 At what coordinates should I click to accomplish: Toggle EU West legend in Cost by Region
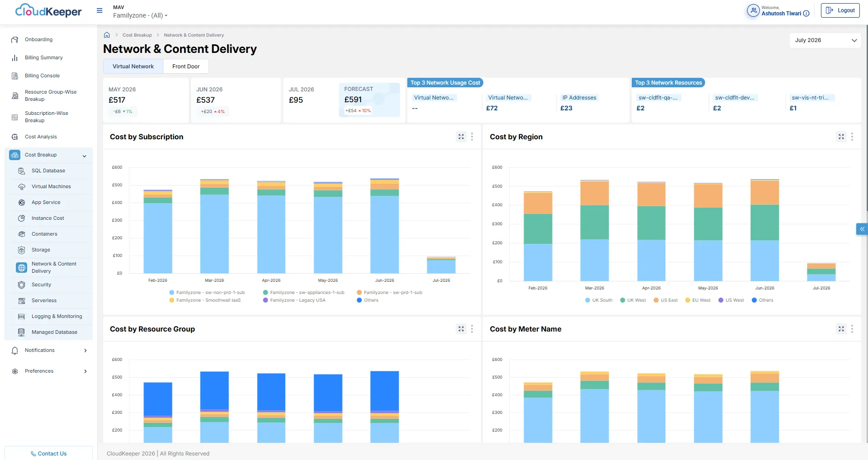pos(698,300)
